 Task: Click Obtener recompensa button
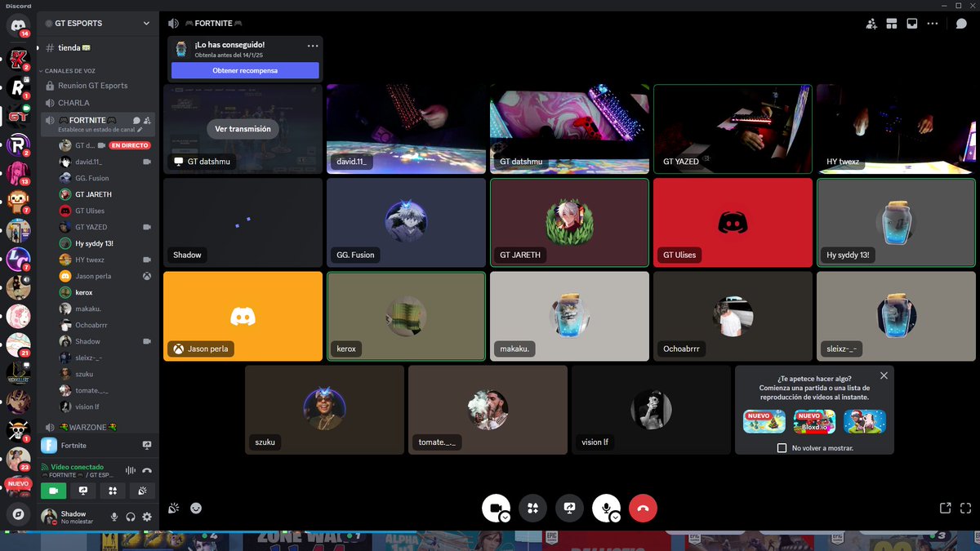245,70
